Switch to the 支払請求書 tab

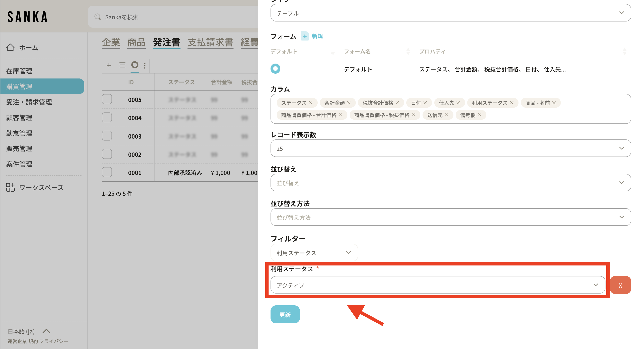210,42
